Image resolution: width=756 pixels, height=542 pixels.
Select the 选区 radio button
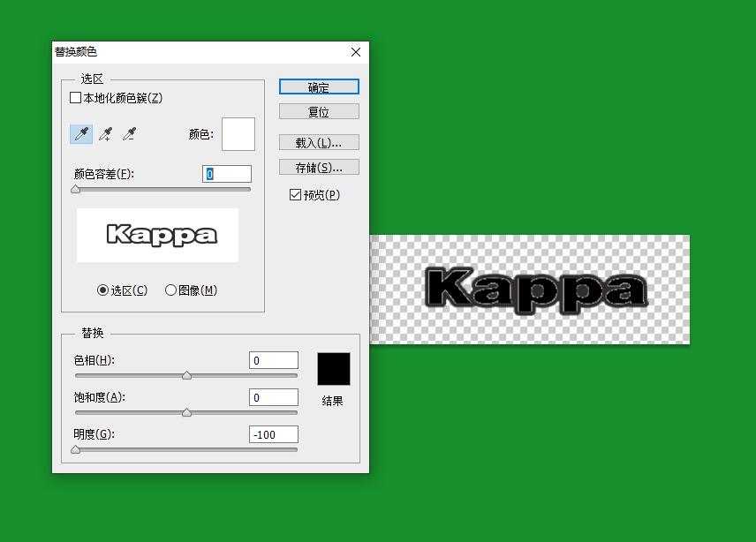(x=102, y=290)
